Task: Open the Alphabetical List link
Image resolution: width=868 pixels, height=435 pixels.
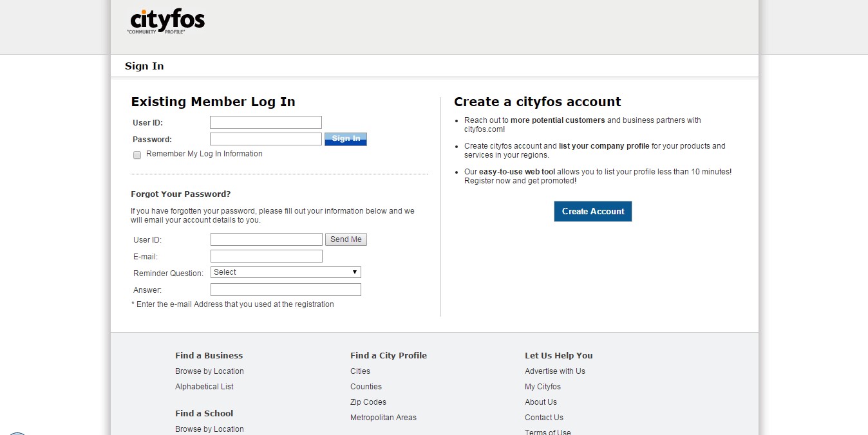Action: [204, 387]
